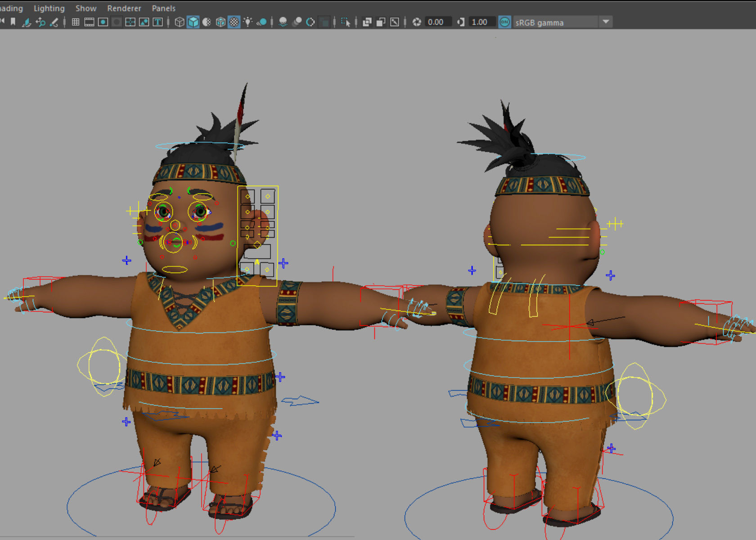Toggle X-Ray Joints icon
The height and width of the screenshot is (540, 756).
coord(395,22)
